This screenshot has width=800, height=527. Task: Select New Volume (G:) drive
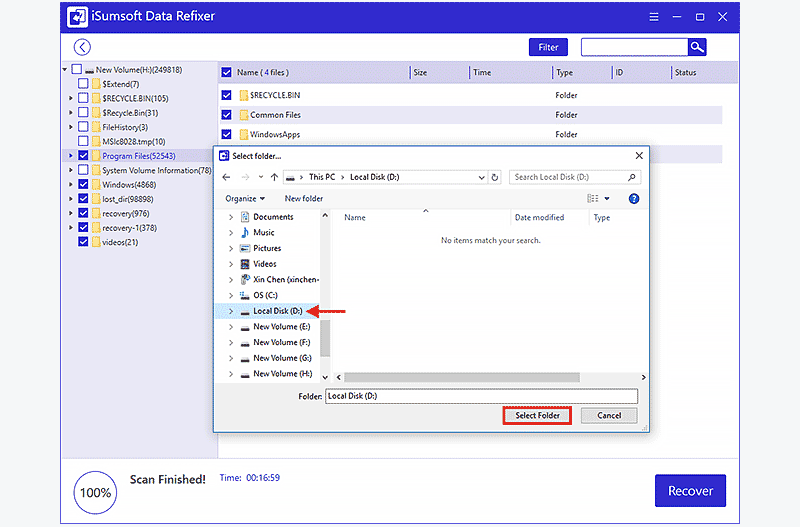click(x=282, y=358)
